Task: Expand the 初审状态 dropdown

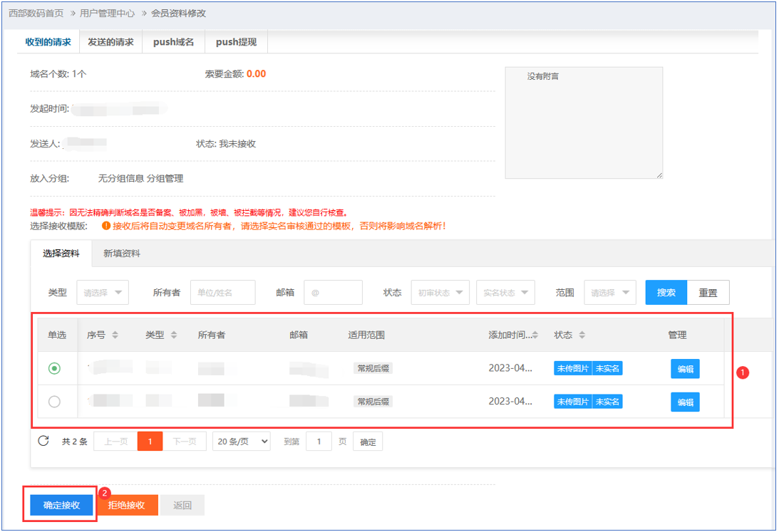Action: [440, 292]
